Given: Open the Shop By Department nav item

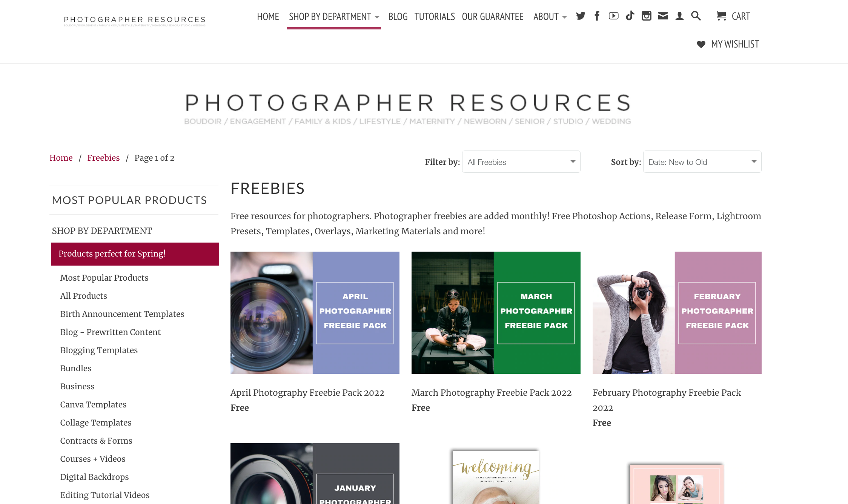Looking at the screenshot, I should pyautogui.click(x=330, y=17).
